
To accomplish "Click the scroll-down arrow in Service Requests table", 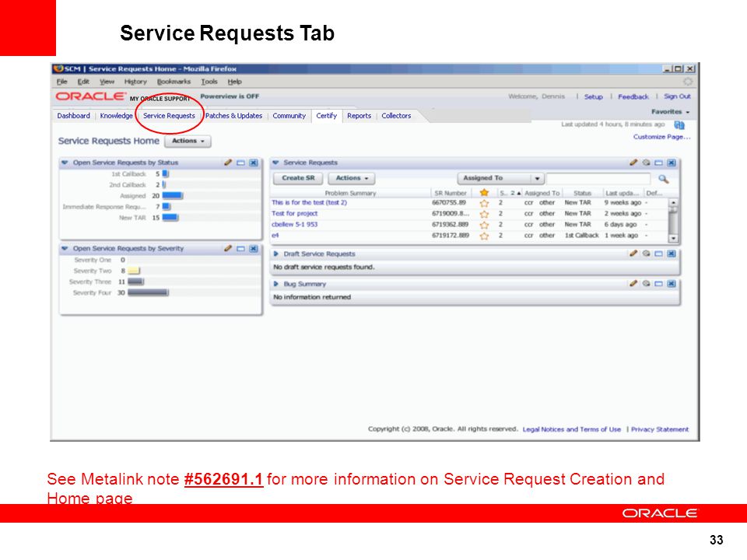I will [673, 238].
